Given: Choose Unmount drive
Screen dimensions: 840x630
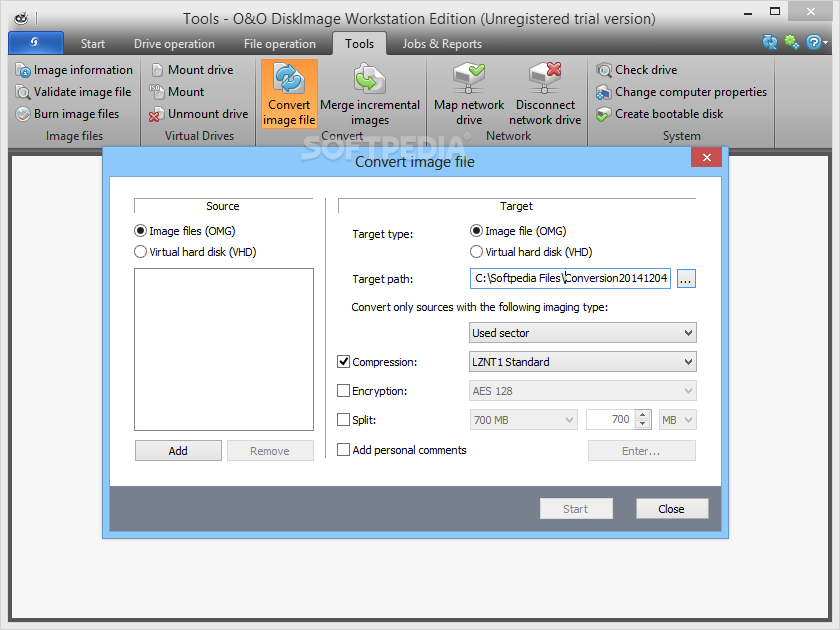Looking at the screenshot, I should [x=199, y=114].
